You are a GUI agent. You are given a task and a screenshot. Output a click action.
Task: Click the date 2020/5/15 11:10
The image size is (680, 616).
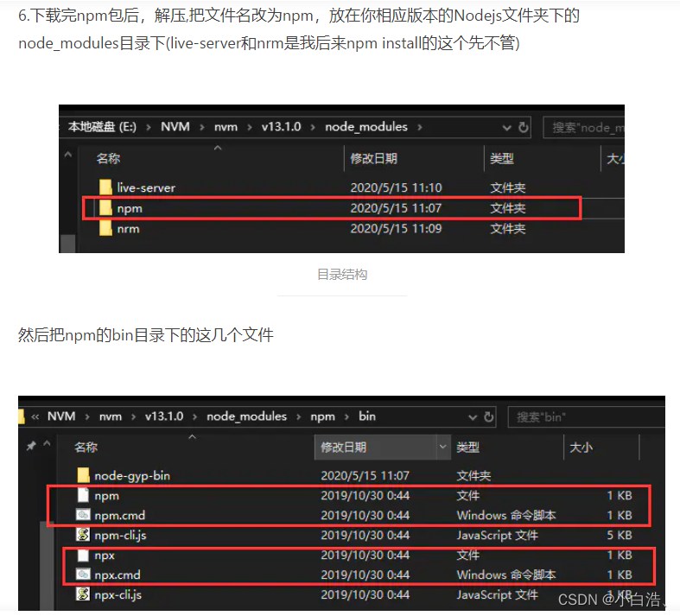[x=396, y=187]
